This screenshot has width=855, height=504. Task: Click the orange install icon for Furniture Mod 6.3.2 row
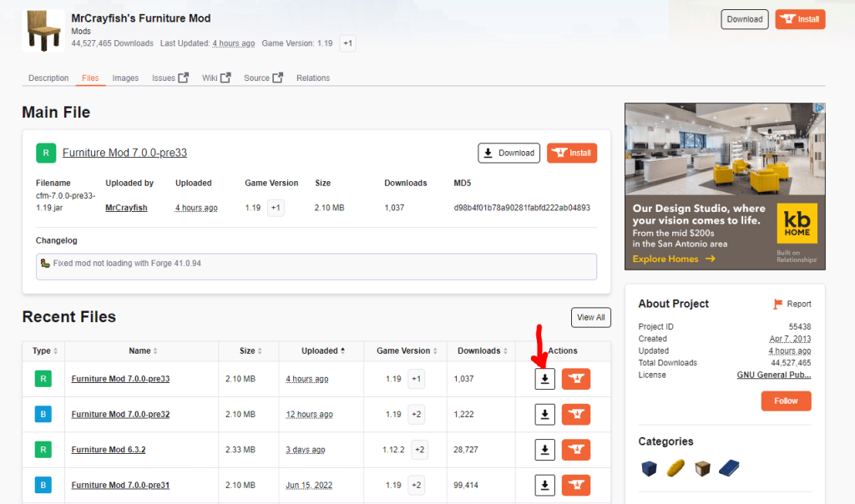(576, 450)
